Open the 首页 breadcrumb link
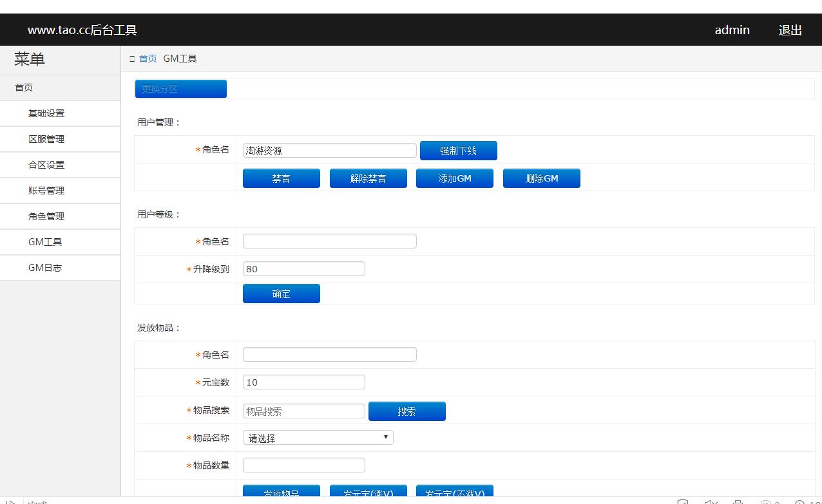The image size is (822, 504). click(x=148, y=59)
